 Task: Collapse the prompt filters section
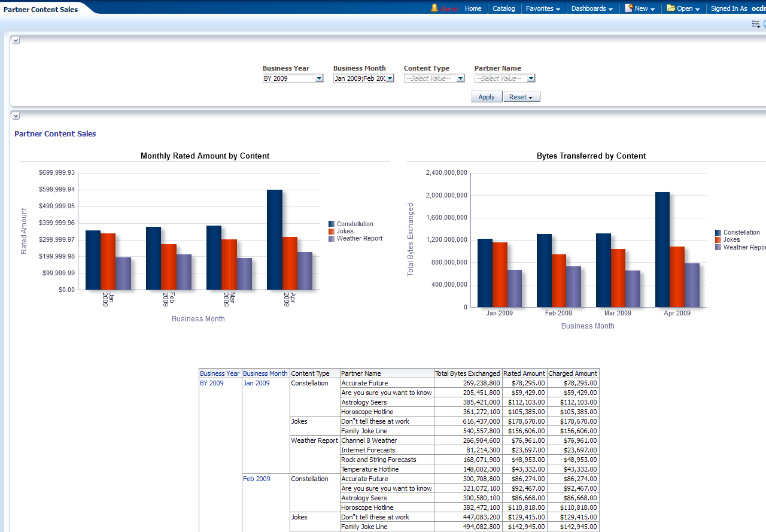click(16, 41)
